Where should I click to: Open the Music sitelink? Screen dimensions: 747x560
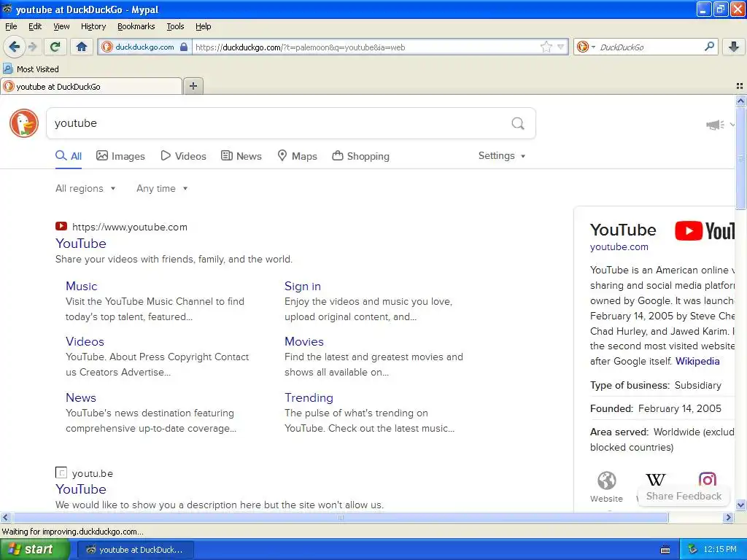82,286
